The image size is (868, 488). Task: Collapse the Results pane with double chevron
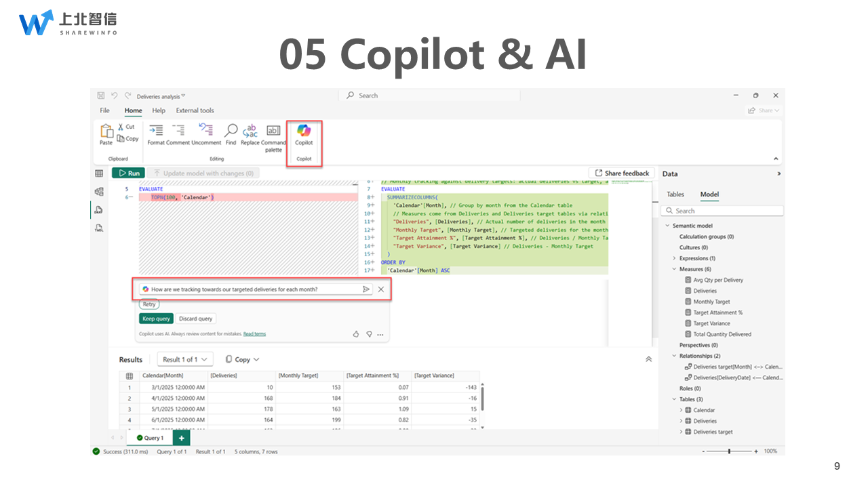tap(648, 359)
